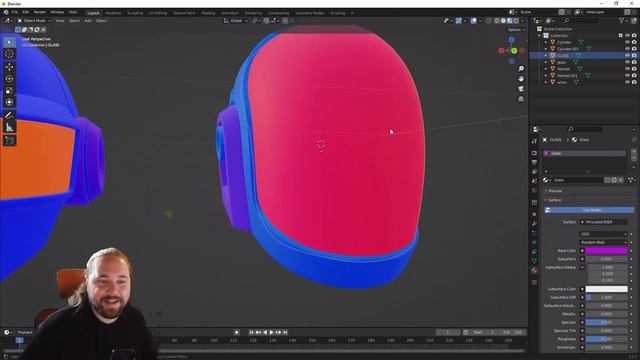Select the Annotate tool
Viewport: 640px width, 360px height.
click(9, 116)
